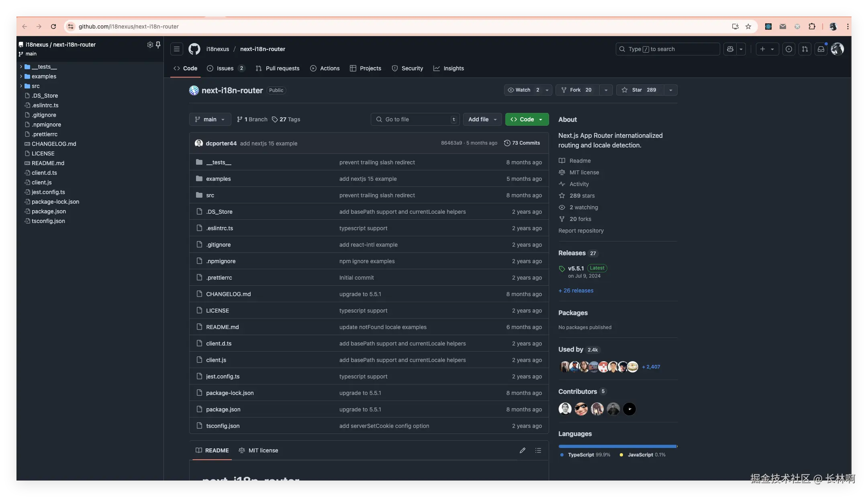Image resolution: width=868 pixels, height=497 pixels.
Task: Switch to MIT license tab
Action: (258, 450)
